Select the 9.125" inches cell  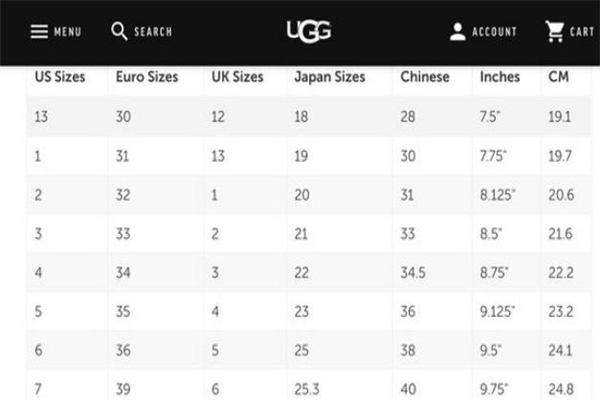(498, 312)
